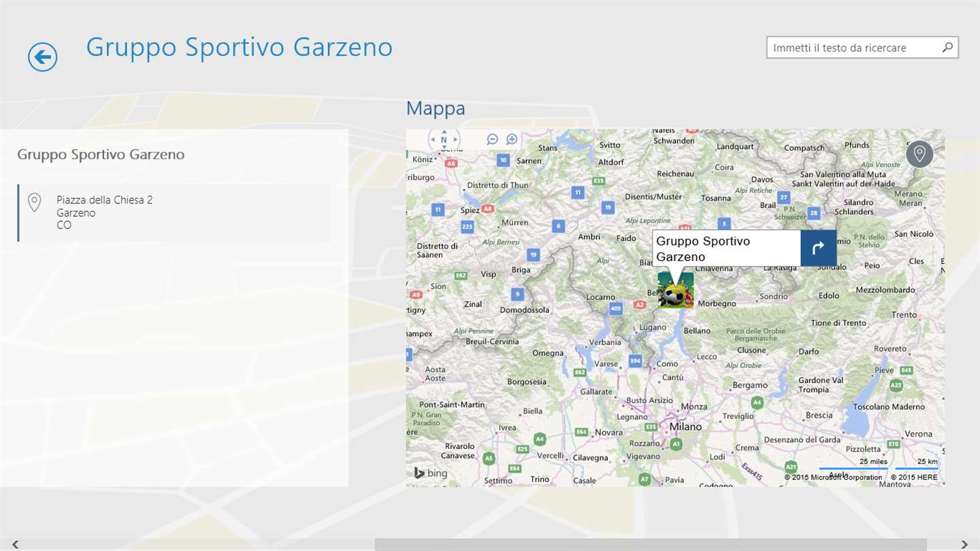Focus the 'Immetti il testo da ricercare' search field
This screenshot has height=551, width=980.
tap(862, 48)
